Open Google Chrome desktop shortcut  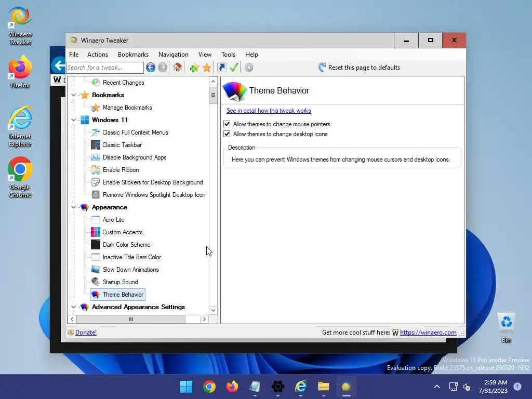[20, 177]
